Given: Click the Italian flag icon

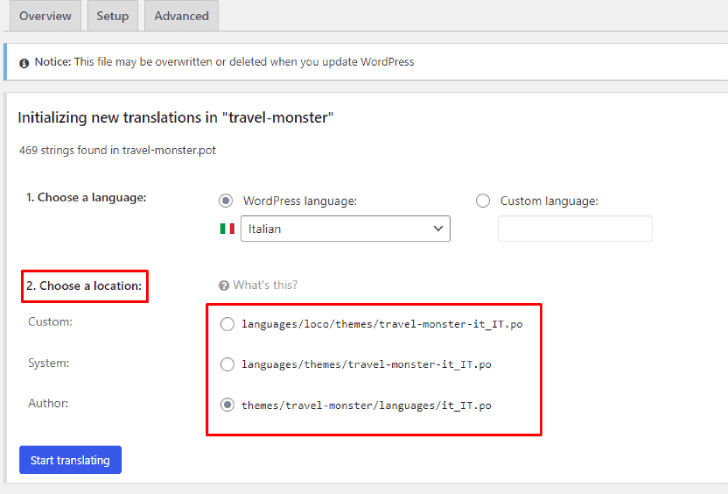Looking at the screenshot, I should tap(227, 228).
